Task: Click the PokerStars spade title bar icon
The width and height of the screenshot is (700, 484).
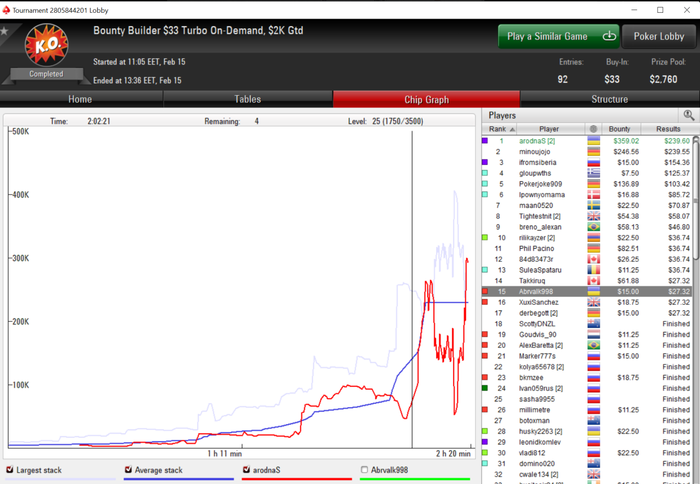Action: tap(6, 10)
